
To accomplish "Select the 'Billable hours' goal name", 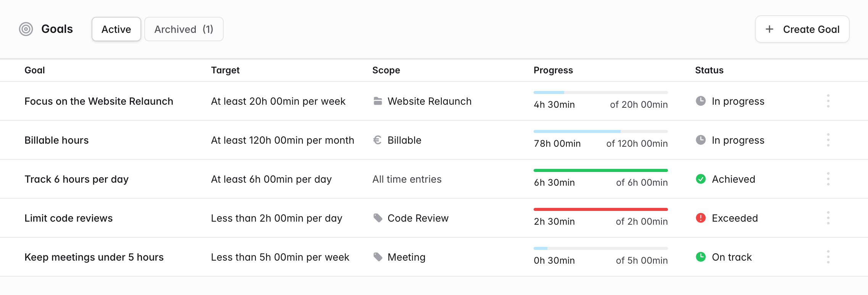I will pos(56,140).
